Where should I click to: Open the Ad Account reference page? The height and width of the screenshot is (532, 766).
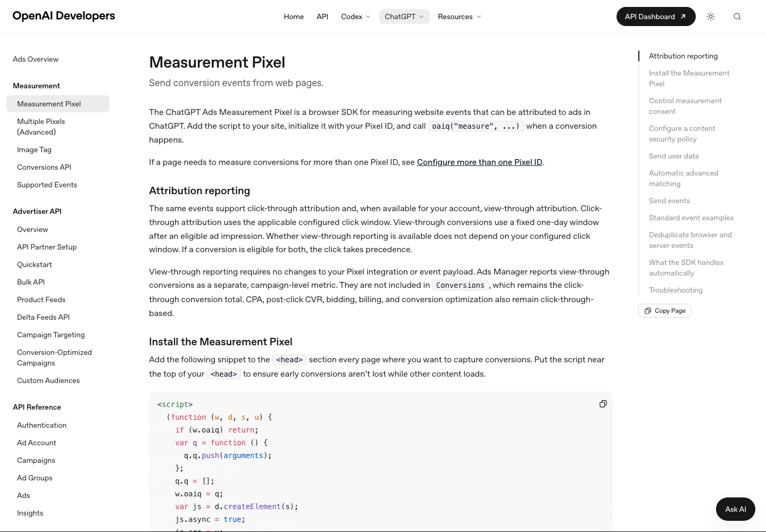pos(58,443)
